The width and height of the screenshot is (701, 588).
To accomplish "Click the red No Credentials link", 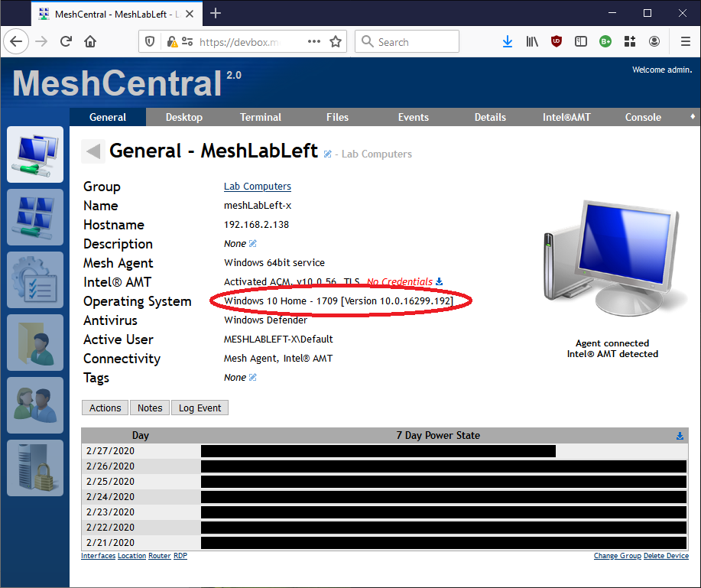I will [x=400, y=281].
